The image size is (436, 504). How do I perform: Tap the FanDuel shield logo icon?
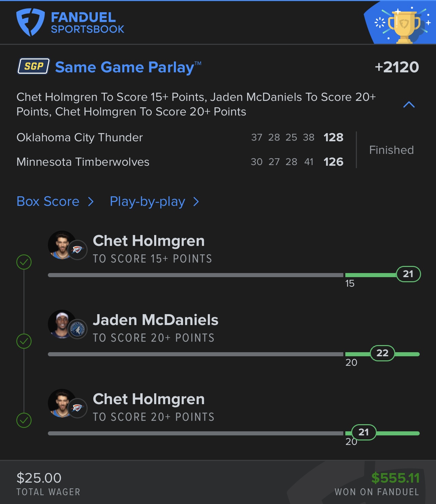(30, 22)
